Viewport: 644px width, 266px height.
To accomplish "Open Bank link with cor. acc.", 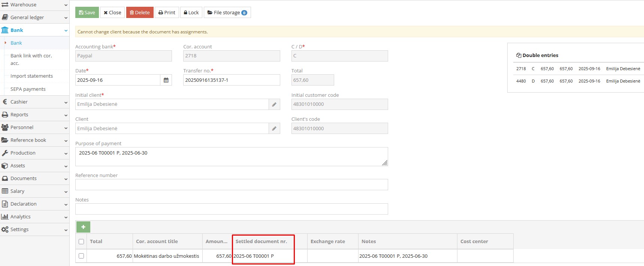I will tap(31, 59).
